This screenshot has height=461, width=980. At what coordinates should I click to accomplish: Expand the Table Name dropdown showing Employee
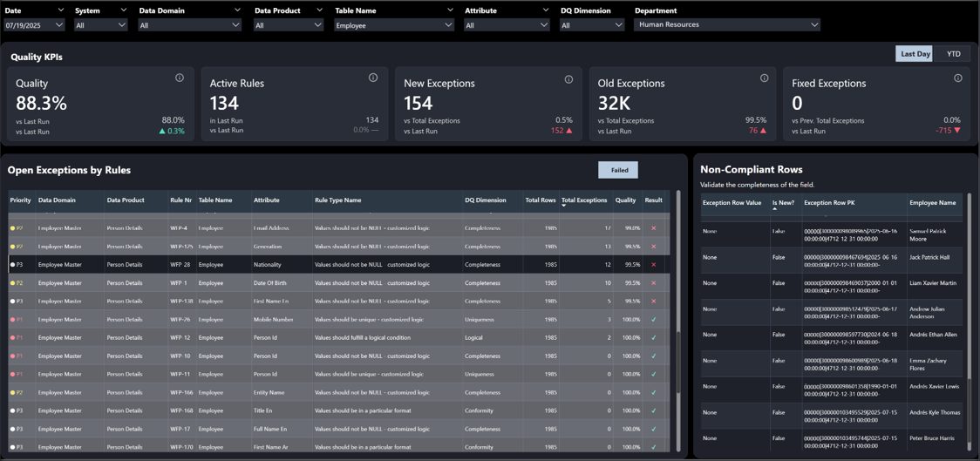pos(394,25)
